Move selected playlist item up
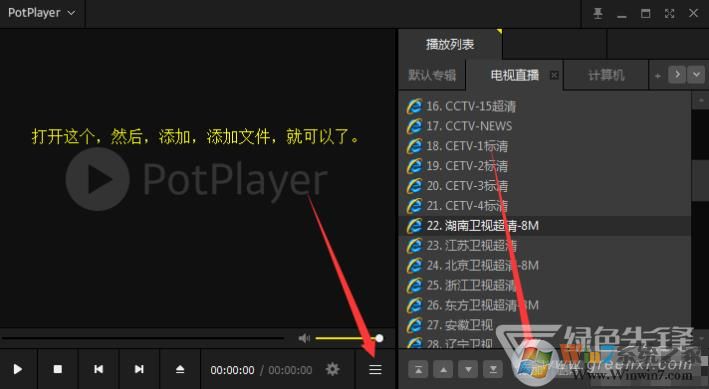This screenshot has width=709, height=389. point(443,370)
